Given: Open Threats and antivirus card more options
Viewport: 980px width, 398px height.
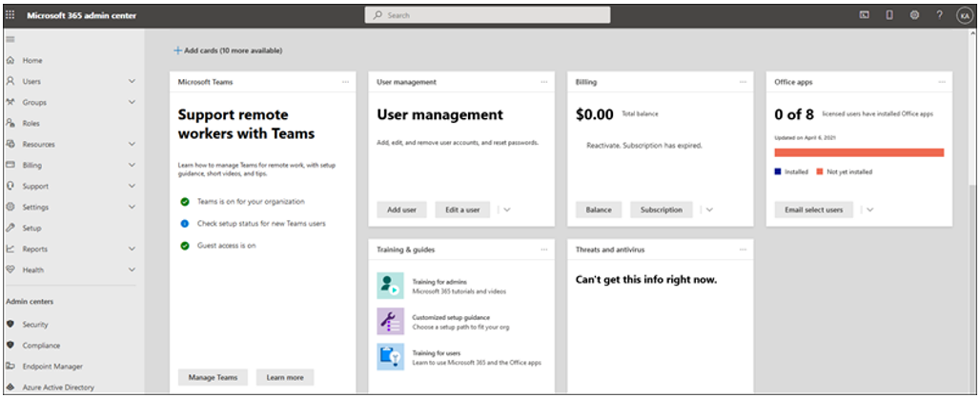Looking at the screenshot, I should pos(744,249).
